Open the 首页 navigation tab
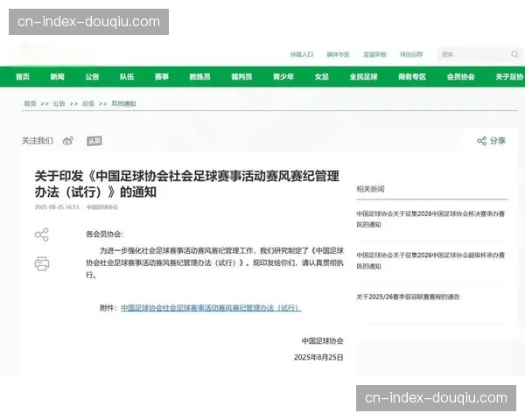This screenshot has height=420, width=525. coord(23,77)
